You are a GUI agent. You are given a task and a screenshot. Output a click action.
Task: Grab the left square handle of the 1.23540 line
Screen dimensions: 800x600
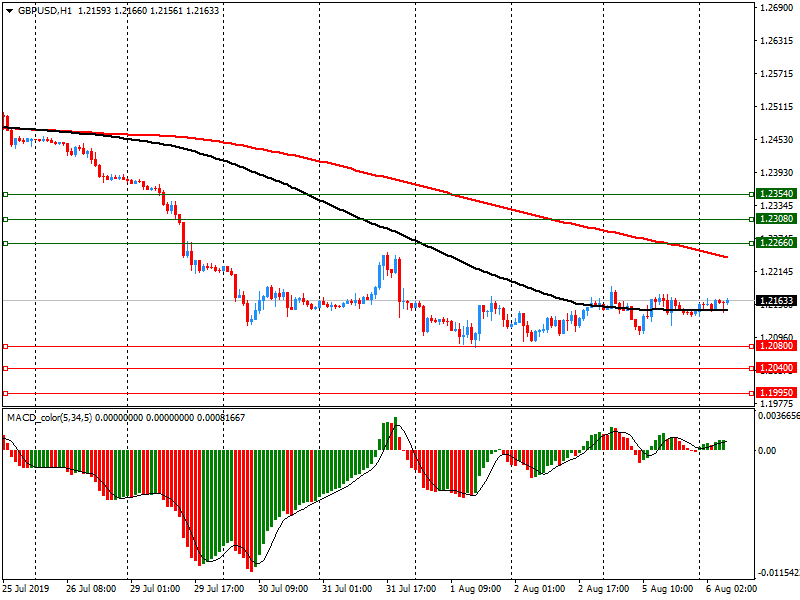tap(6, 194)
